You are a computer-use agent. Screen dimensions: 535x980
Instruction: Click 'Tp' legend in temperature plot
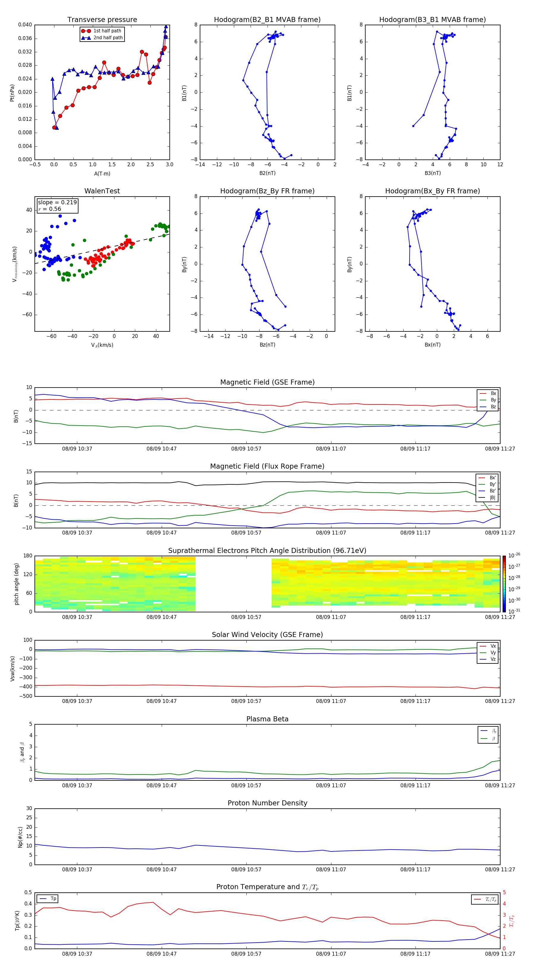point(48,899)
